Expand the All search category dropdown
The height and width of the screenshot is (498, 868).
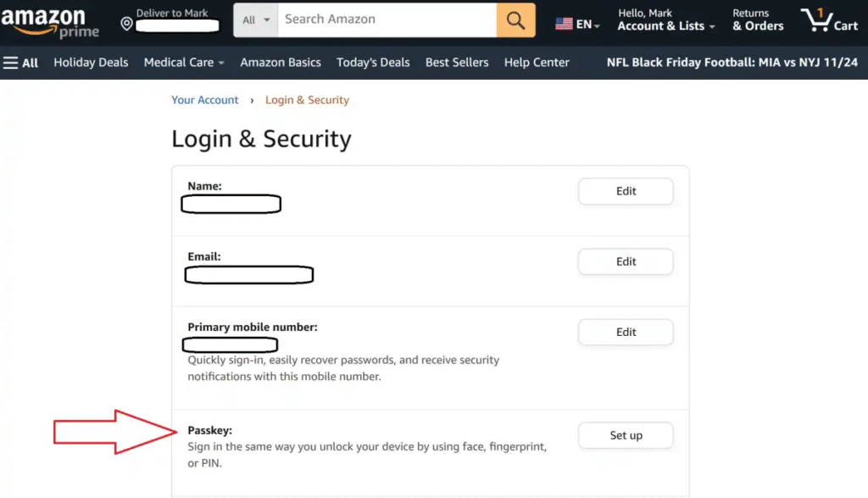pos(255,20)
